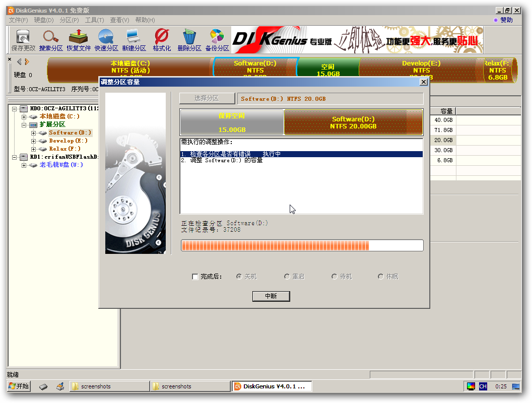Select the Software(D:) NTFS 20.0GB field
The height and width of the screenshot is (403, 532).
tap(330, 99)
